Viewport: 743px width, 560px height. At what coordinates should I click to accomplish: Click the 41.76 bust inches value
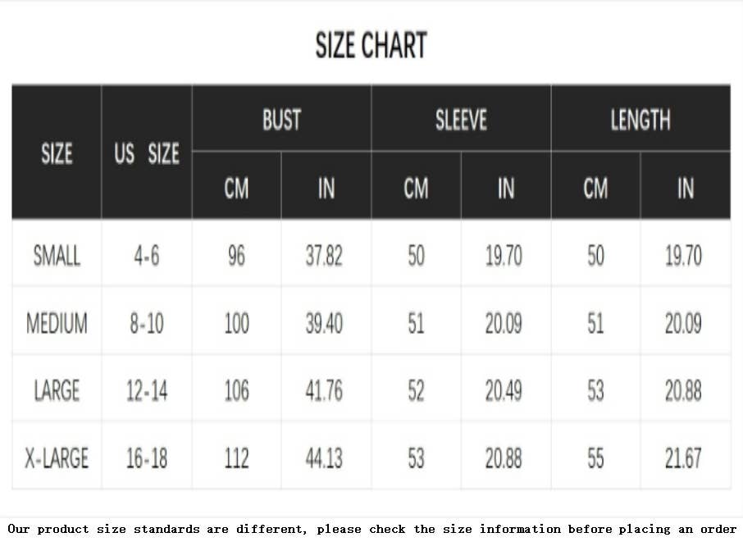(324, 390)
